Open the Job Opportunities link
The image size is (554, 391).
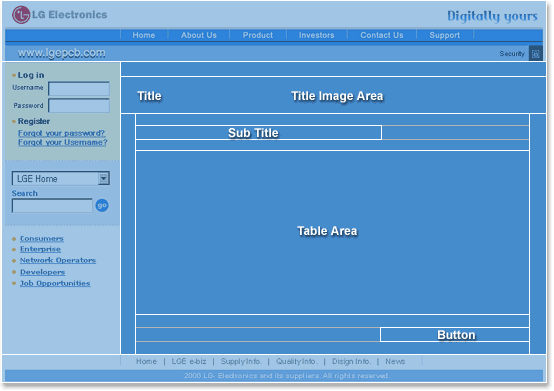[x=55, y=283]
